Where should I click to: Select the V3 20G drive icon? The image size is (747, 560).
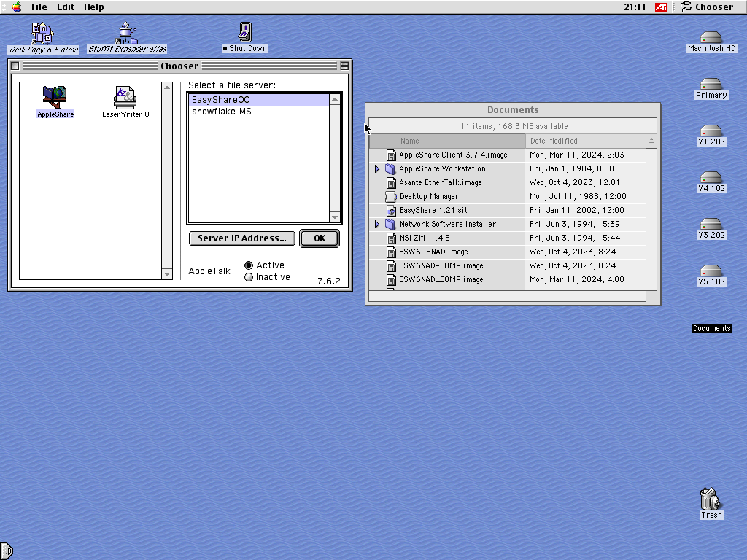point(711,224)
